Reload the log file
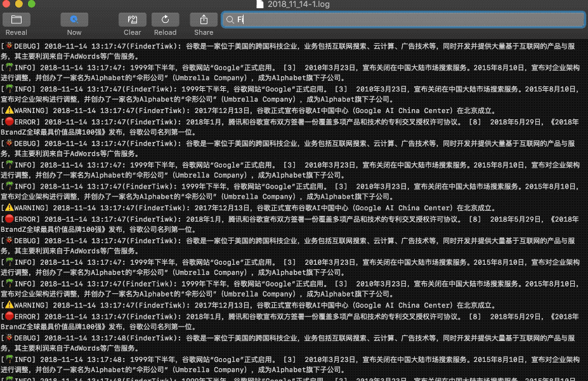The image size is (588, 381). point(166,20)
